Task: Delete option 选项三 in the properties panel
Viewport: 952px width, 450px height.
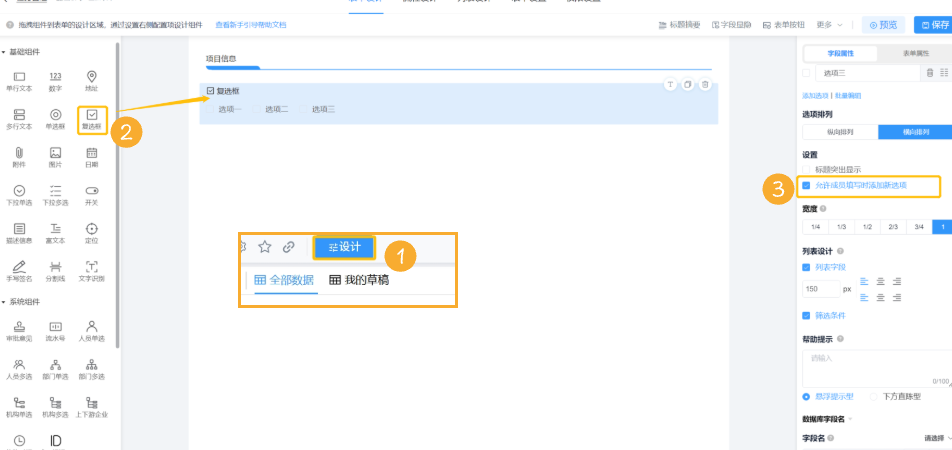Action: click(x=930, y=73)
